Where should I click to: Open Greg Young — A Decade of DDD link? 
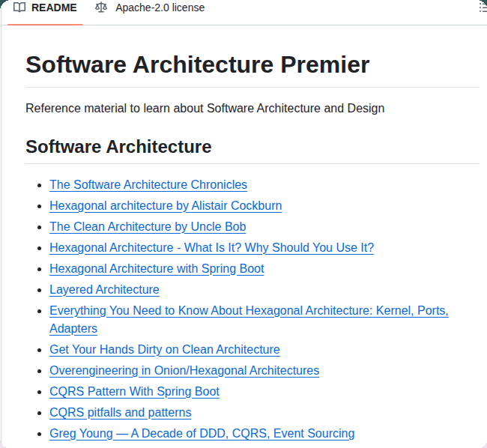coord(202,434)
